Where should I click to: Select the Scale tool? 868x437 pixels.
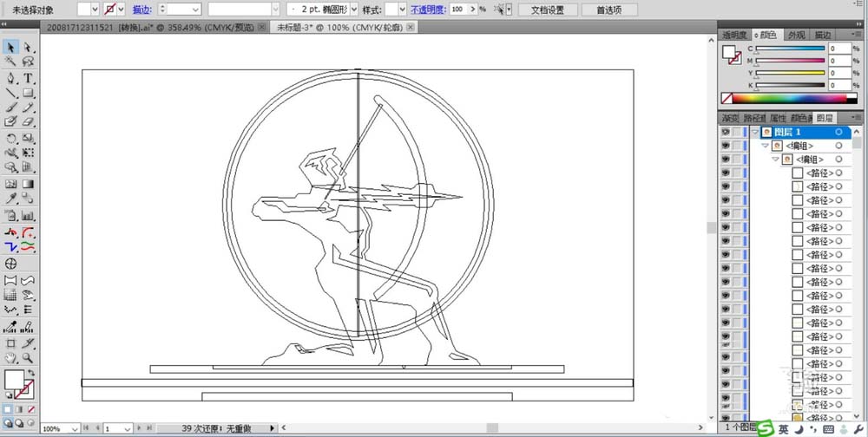(x=29, y=138)
